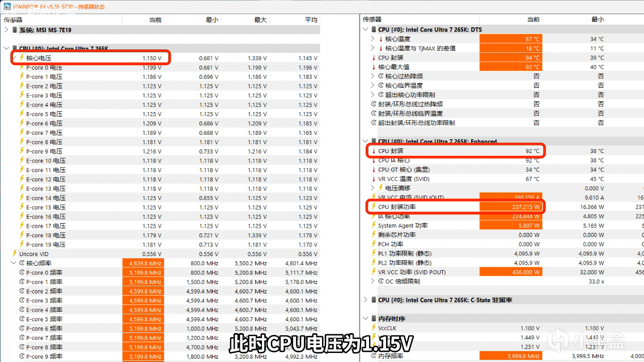Expand the 超出核心功率限制 row

pos(372,95)
